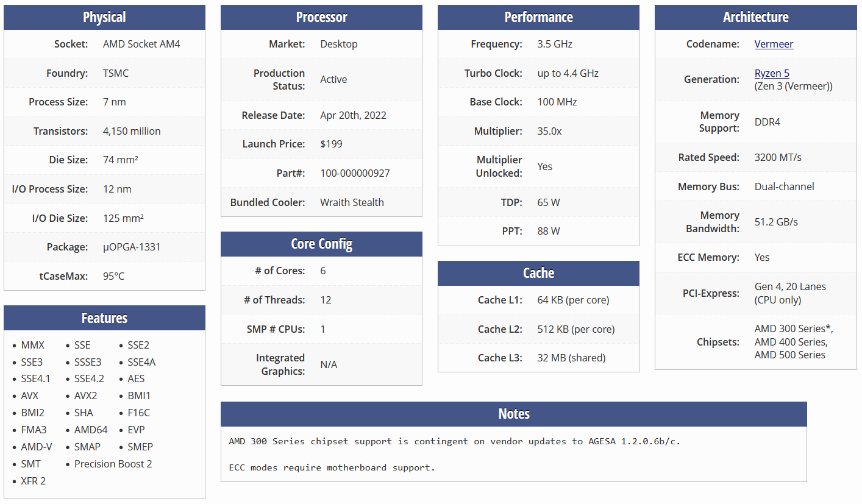
Task: Open the Vermeer codename link
Action: click(774, 44)
